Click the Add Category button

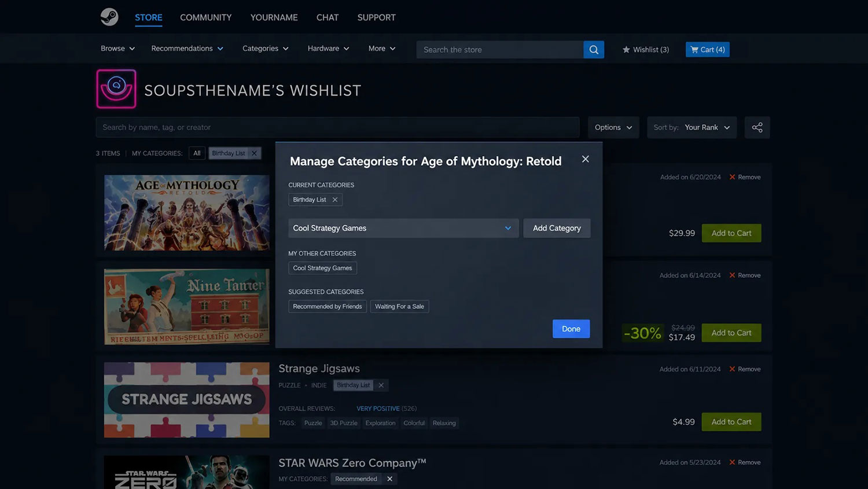(x=557, y=228)
